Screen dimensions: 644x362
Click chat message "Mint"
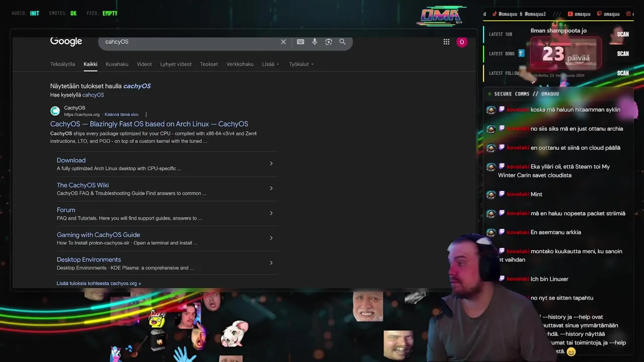(536, 194)
